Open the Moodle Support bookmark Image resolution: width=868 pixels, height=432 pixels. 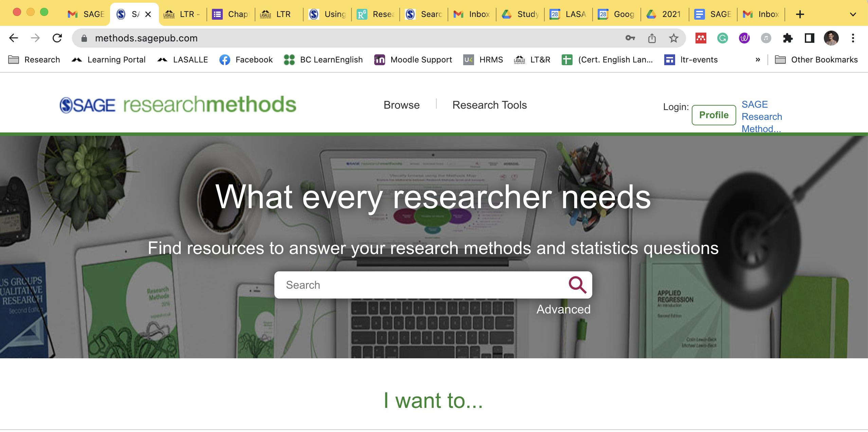pos(413,60)
